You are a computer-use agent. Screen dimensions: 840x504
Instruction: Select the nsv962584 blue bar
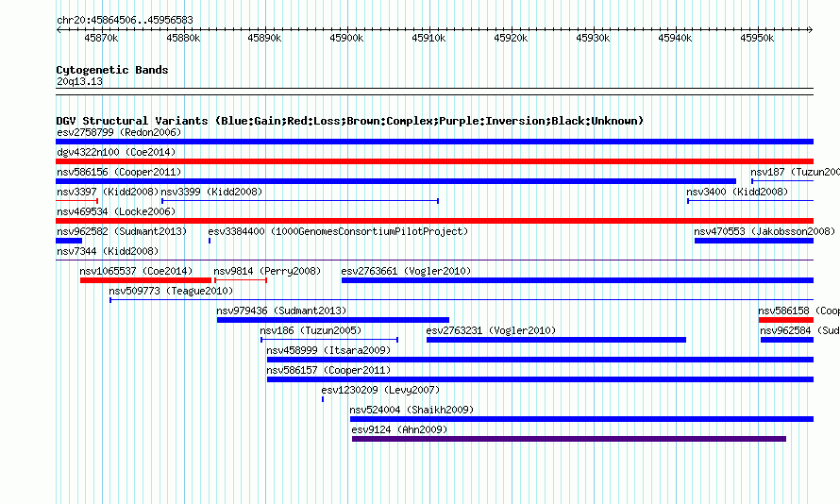[787, 340]
